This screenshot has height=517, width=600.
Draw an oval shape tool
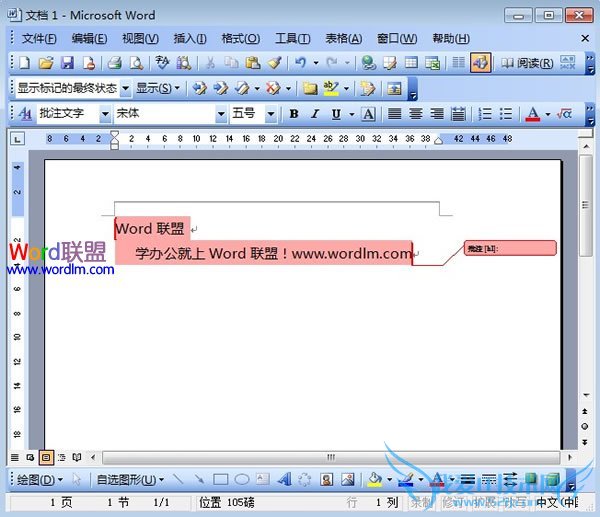241,479
